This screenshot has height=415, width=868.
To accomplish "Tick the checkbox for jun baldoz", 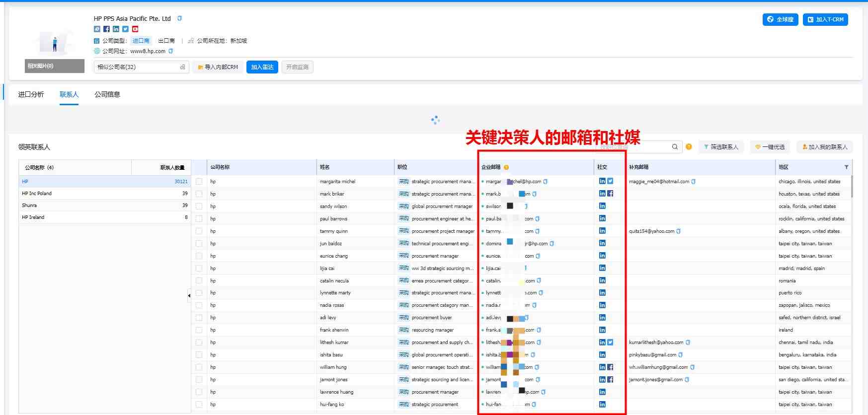I will (x=199, y=244).
